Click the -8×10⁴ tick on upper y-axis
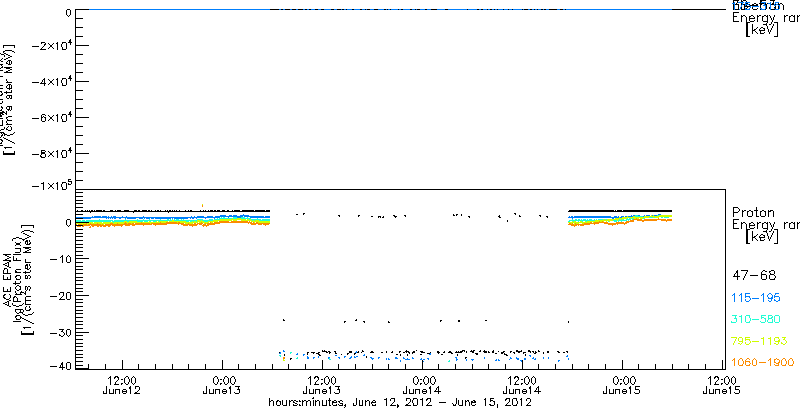Screen dimensions: 800x410 (x=51, y=153)
